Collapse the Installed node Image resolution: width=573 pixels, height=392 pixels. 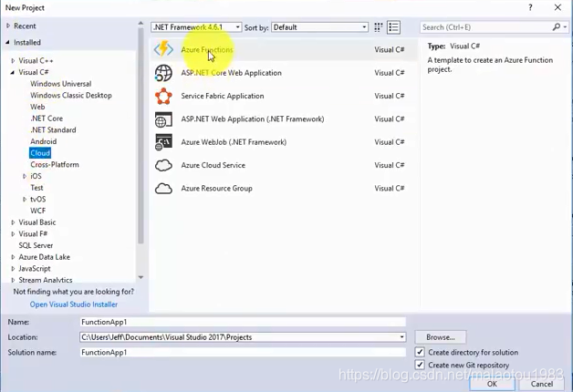[x=7, y=42]
